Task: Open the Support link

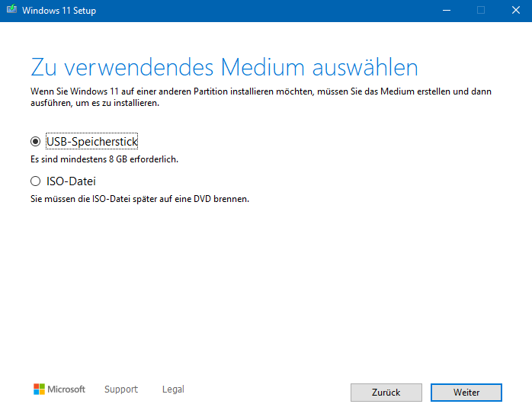Action: (121, 389)
